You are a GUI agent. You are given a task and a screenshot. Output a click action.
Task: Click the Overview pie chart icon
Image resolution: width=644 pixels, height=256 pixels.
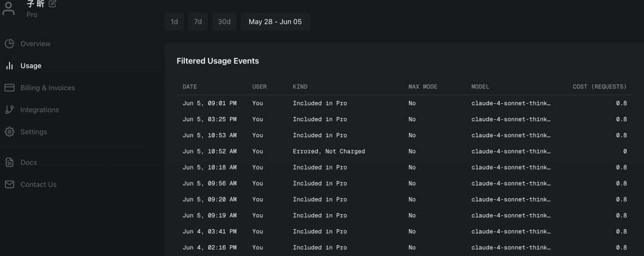(x=10, y=44)
